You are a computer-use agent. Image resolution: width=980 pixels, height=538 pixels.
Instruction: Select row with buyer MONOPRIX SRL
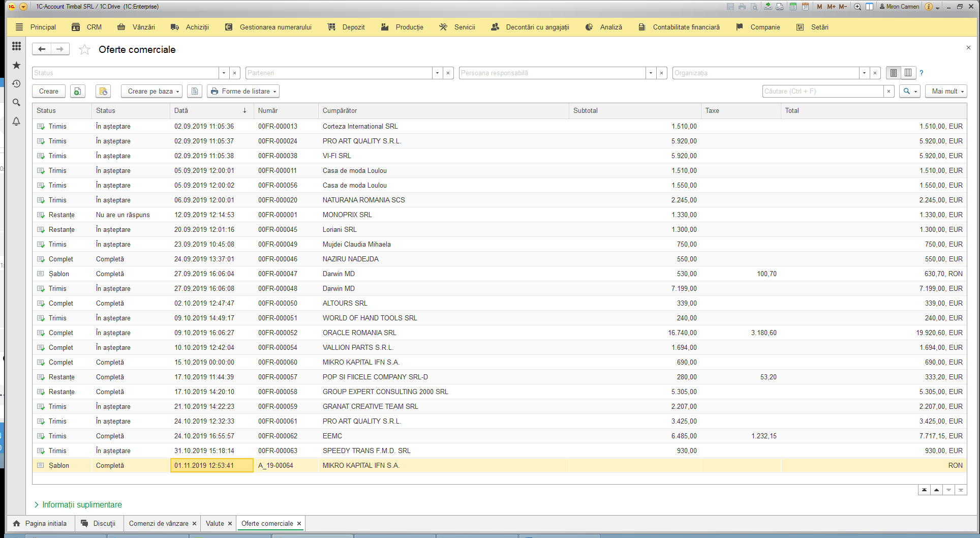(x=500, y=215)
